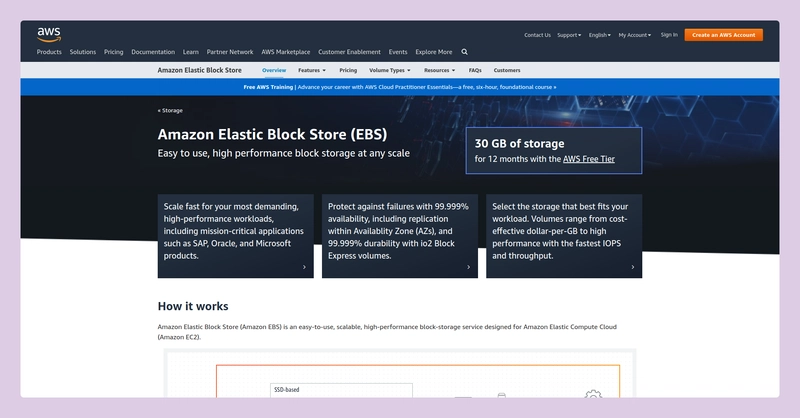The height and width of the screenshot is (418, 800).
Task: Click the SSD-based label in diagram
Action: click(x=287, y=390)
